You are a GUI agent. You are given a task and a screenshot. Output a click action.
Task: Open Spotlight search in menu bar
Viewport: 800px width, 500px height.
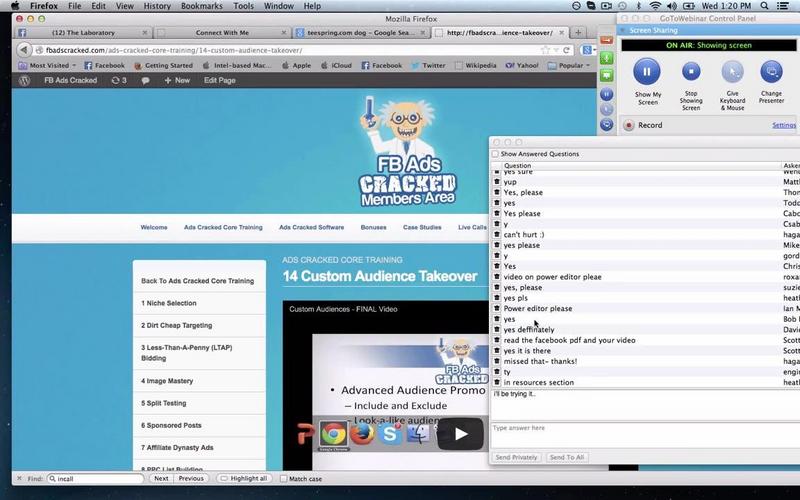tap(764, 6)
